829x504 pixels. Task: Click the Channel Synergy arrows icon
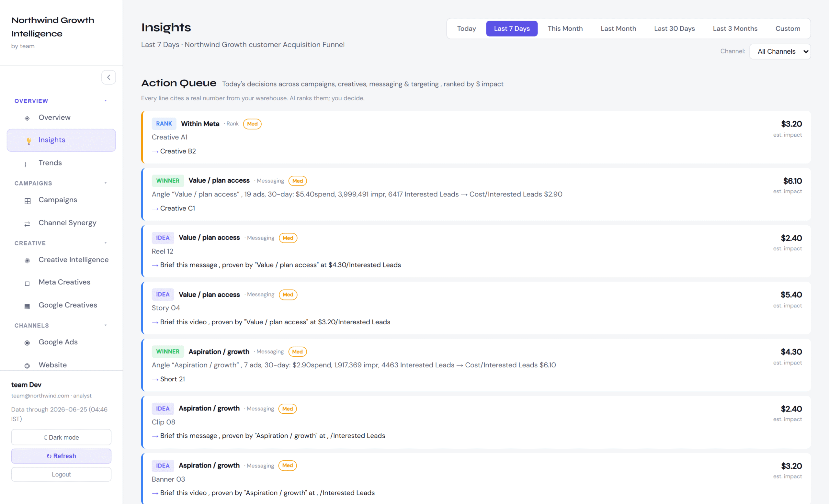click(x=27, y=224)
